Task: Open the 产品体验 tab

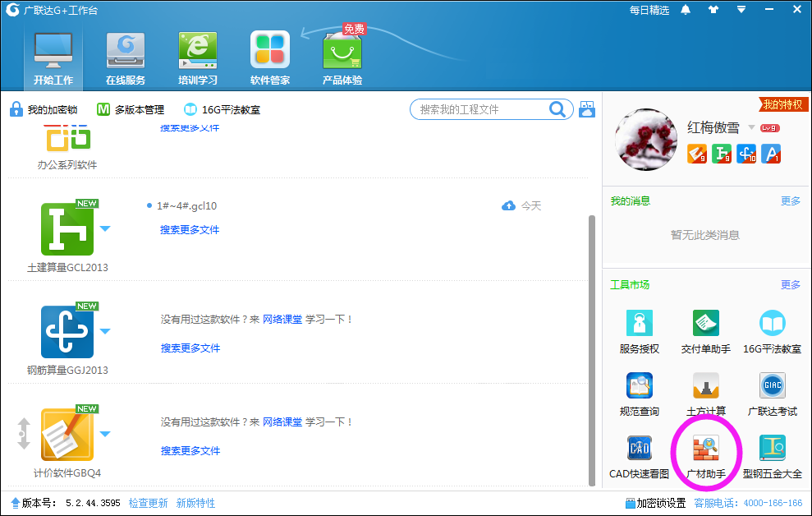Action: (x=342, y=58)
